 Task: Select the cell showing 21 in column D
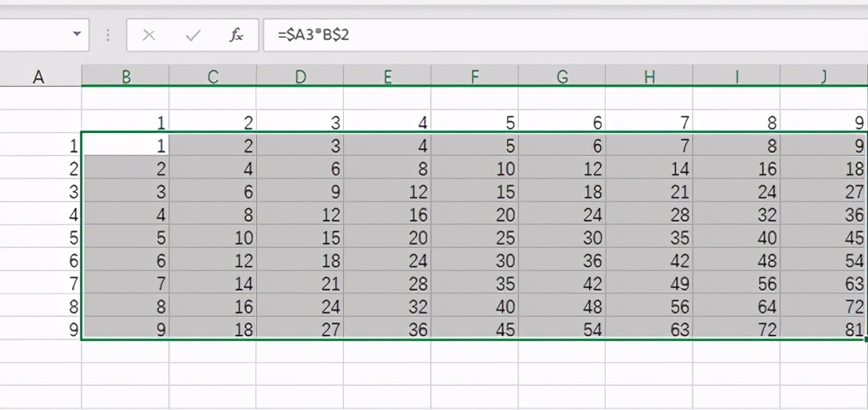tap(299, 282)
